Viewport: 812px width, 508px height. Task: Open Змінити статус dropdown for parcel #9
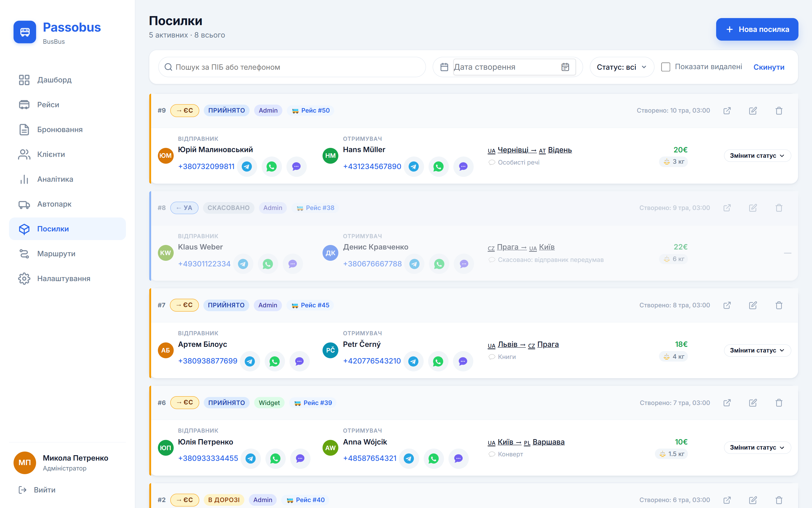(757, 156)
